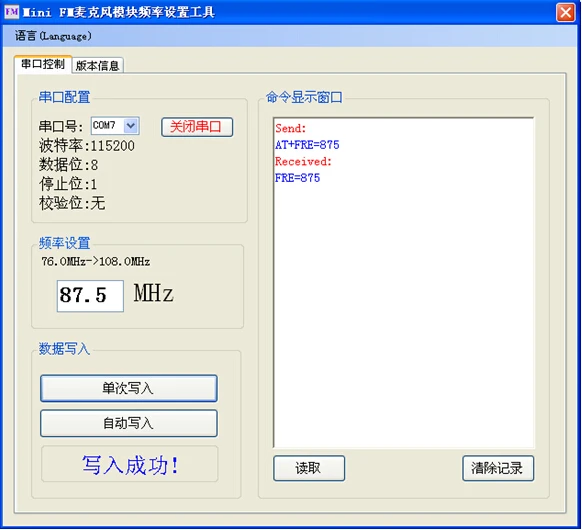Click the 关闭串口 button
This screenshot has height=530, width=582.
click(x=197, y=127)
